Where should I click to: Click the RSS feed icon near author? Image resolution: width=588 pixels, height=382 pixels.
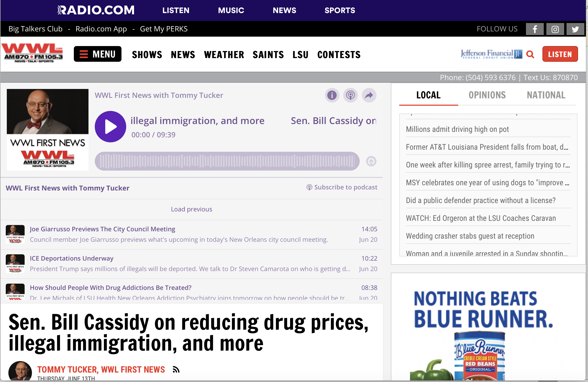point(176,369)
